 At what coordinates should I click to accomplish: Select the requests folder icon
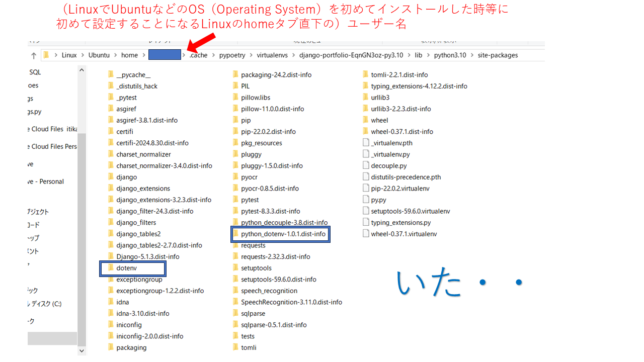tap(235, 245)
